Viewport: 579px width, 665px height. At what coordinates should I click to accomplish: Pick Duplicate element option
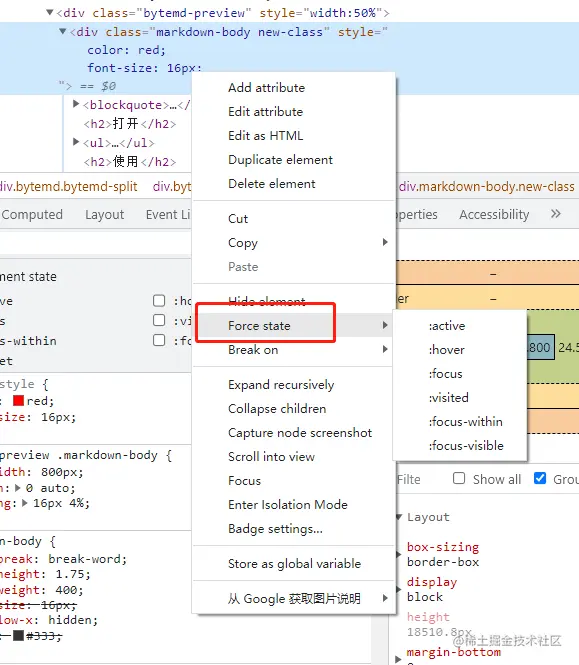click(x=294, y=160)
